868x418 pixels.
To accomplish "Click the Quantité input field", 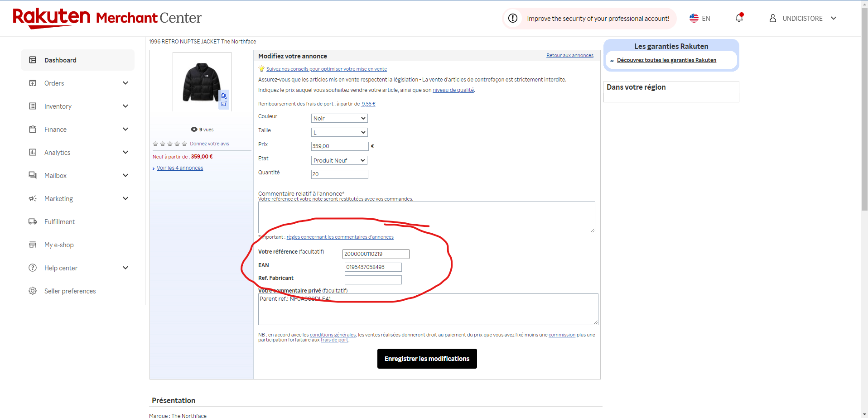I will 340,174.
